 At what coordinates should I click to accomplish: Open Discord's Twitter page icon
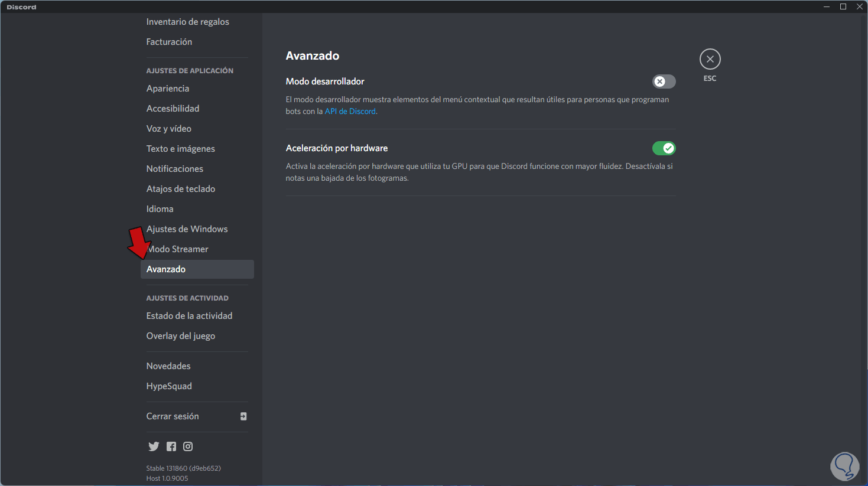(154, 446)
